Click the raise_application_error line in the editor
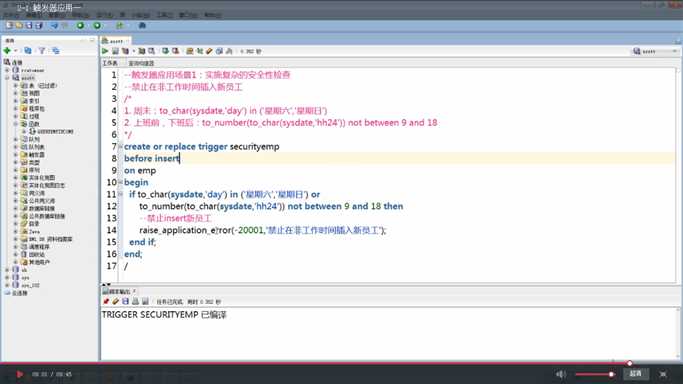Screen dimensions: 683x384 pos(263,230)
